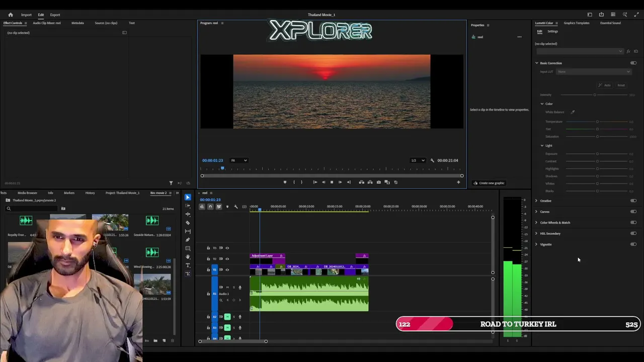Viewport: 644px width, 362px height.
Task: Select the Pen tool
Action: [x=188, y=240]
